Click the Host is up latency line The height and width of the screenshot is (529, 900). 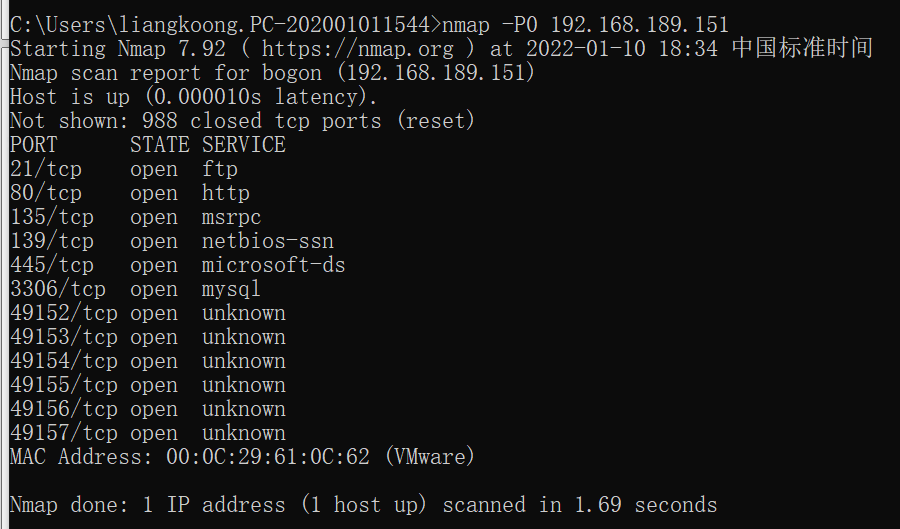point(193,97)
